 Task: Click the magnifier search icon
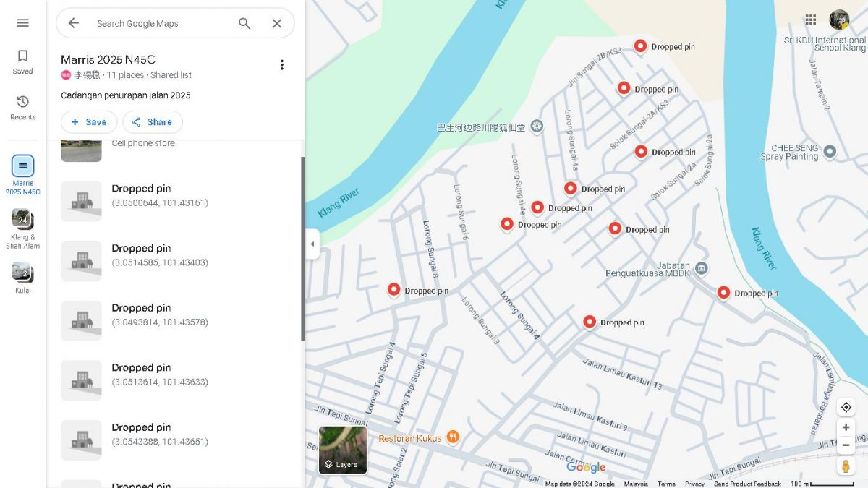pos(244,23)
